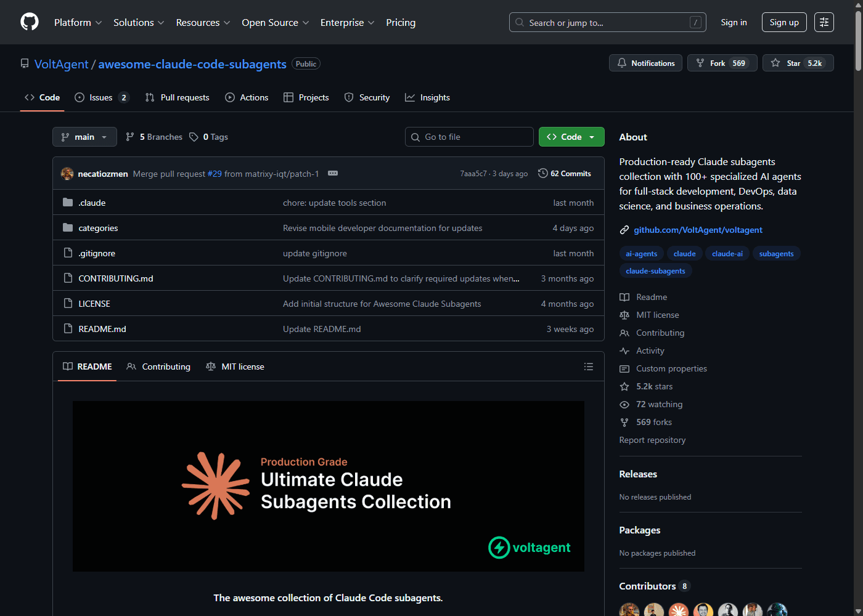This screenshot has height=616, width=863.
Task: Open the main branch selector
Action: [x=84, y=137]
